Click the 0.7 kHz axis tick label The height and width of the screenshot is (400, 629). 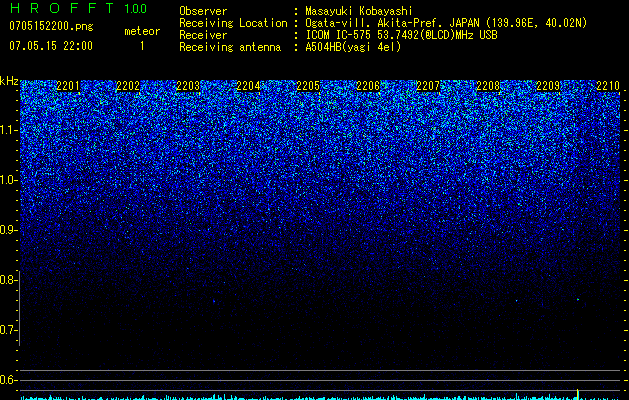[x=8, y=330]
